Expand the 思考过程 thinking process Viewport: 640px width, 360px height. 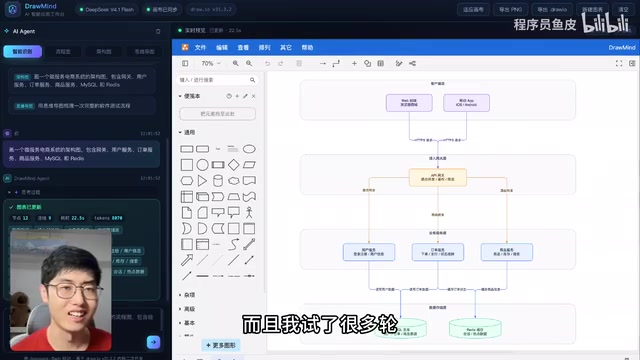[24, 192]
